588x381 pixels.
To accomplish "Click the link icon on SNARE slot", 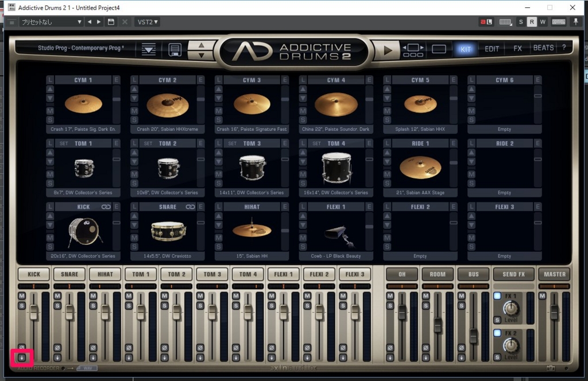I will [191, 207].
